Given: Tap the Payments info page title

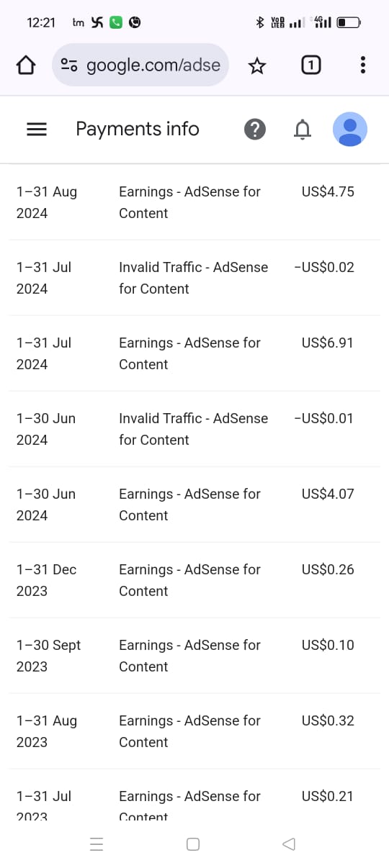Looking at the screenshot, I should (138, 130).
